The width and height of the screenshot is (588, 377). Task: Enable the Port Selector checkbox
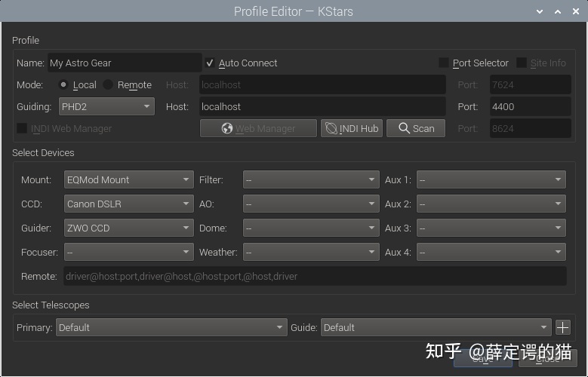click(x=444, y=63)
